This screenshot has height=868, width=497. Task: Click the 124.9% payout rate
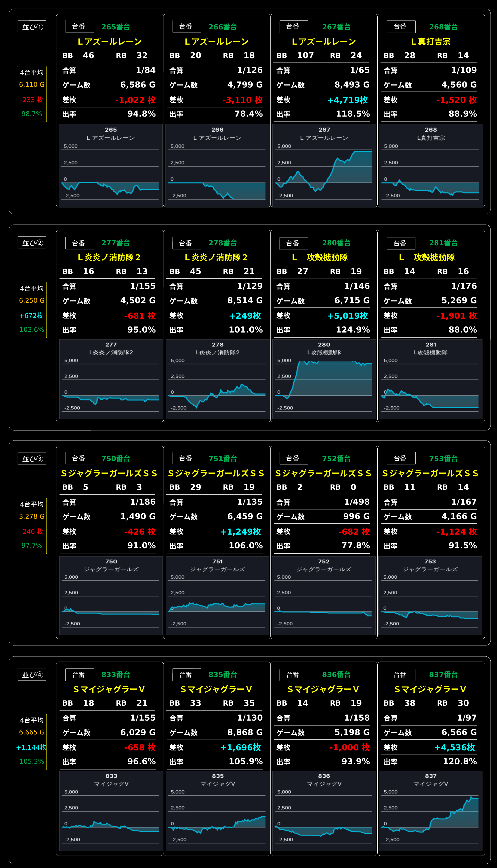tap(353, 330)
